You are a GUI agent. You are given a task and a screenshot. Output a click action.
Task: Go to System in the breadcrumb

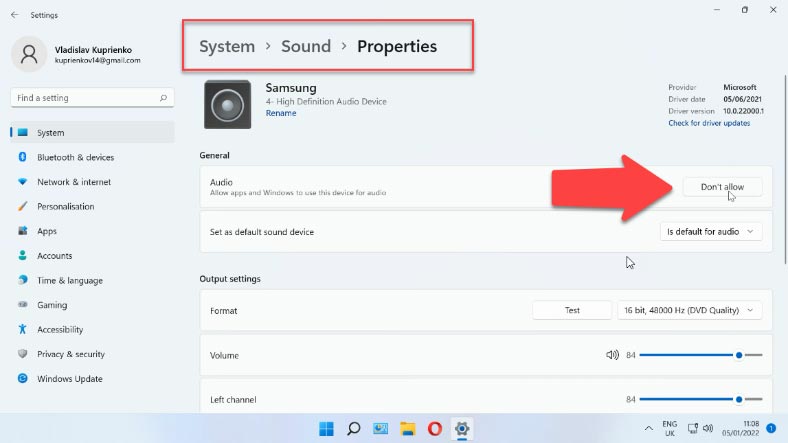[x=227, y=46]
